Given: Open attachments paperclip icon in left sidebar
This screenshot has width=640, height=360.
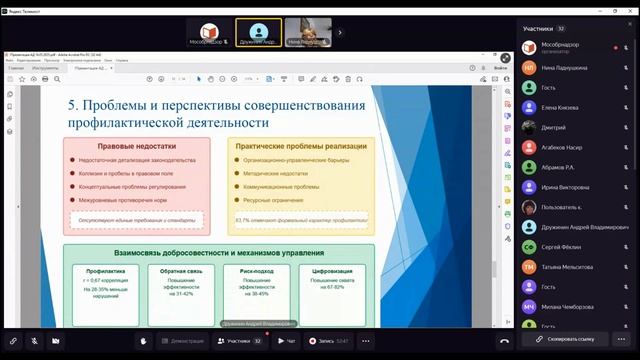Looking at the screenshot, I should 10,119.
